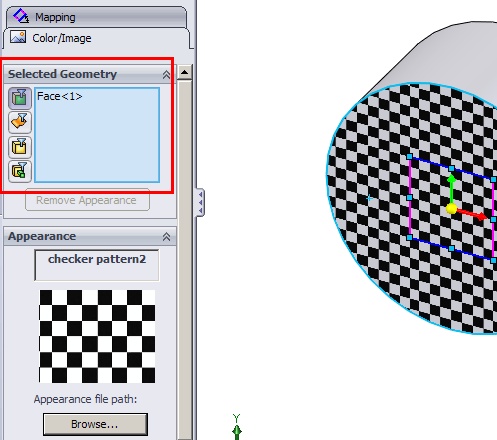Screen dimensions: 497x440
Task: Click the left edge midpoint mapping handle
Action: pyautogui.click(x=410, y=198)
